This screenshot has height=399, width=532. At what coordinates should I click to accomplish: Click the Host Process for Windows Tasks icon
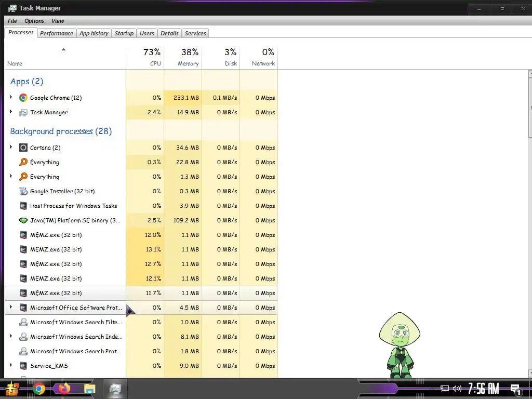[23, 206]
